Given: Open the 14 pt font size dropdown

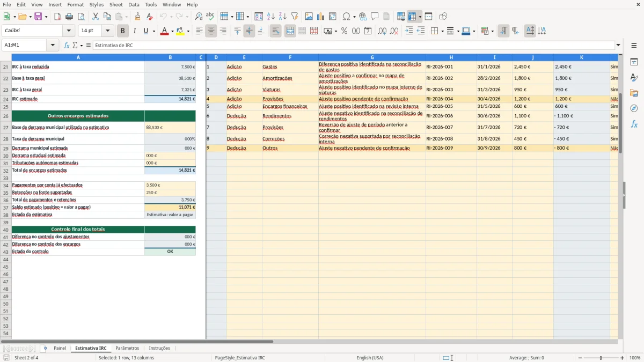Looking at the screenshot, I should (108, 31).
